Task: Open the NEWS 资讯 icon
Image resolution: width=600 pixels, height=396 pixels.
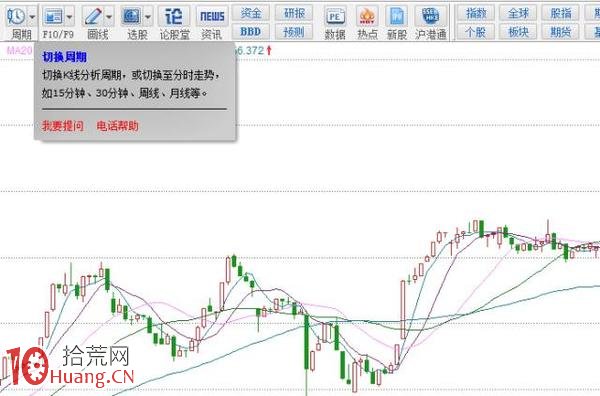Action: click(212, 16)
